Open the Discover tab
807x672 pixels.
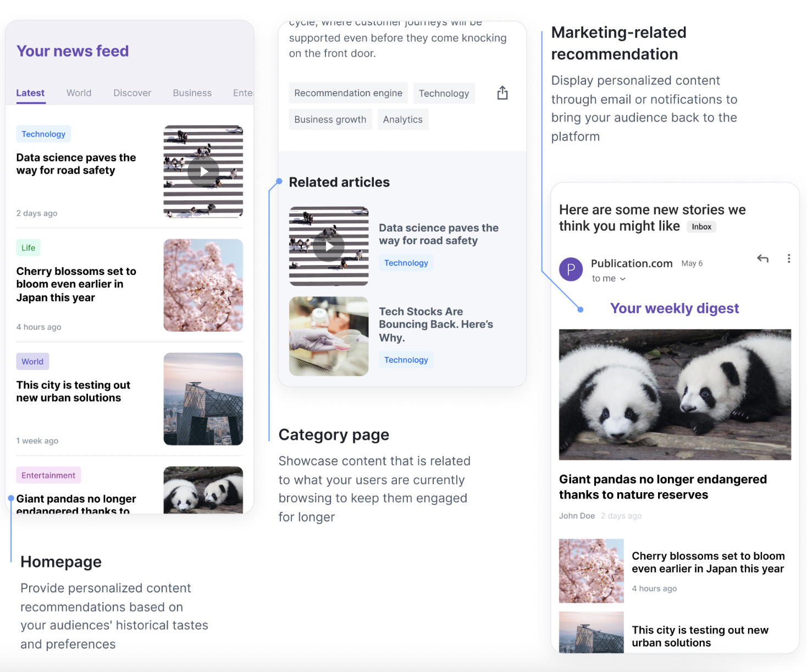coord(132,93)
